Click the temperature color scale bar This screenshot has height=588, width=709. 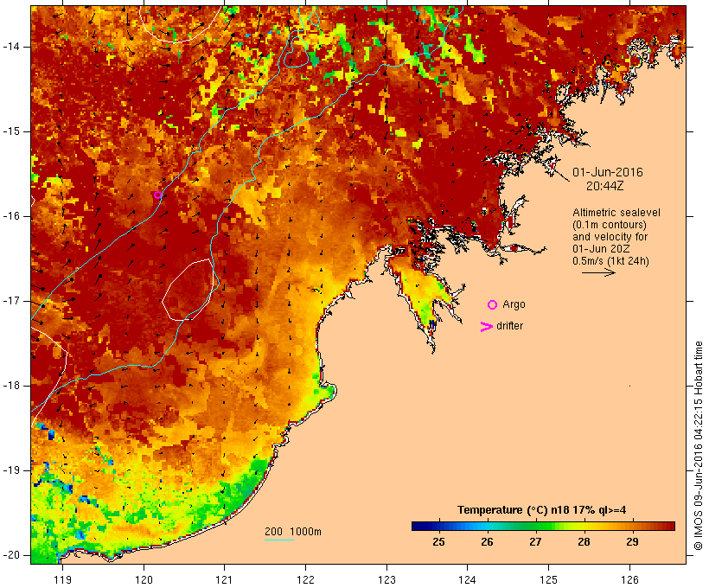tap(543, 526)
